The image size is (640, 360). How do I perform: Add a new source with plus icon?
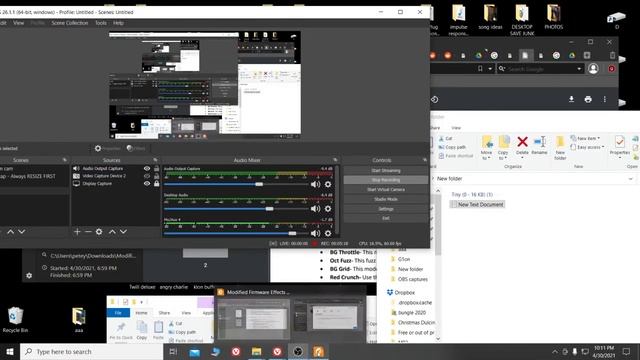click(77, 231)
